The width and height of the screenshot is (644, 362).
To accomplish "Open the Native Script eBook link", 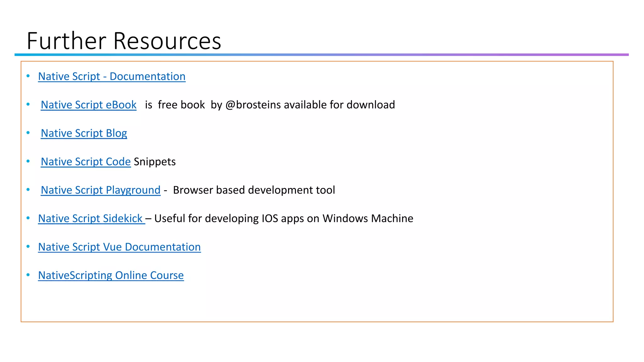I will 88,105.
